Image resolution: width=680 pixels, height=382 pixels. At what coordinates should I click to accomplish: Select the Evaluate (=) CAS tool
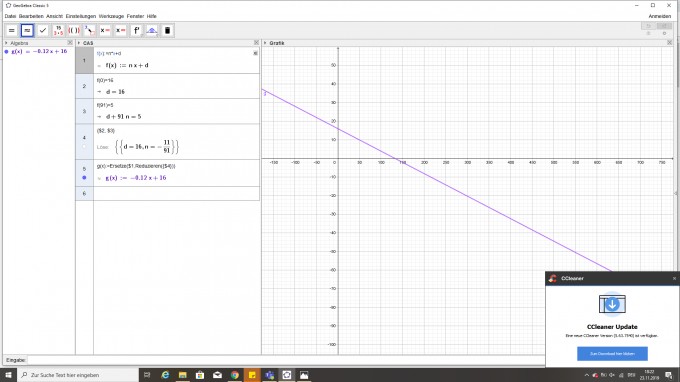[x=12, y=30]
